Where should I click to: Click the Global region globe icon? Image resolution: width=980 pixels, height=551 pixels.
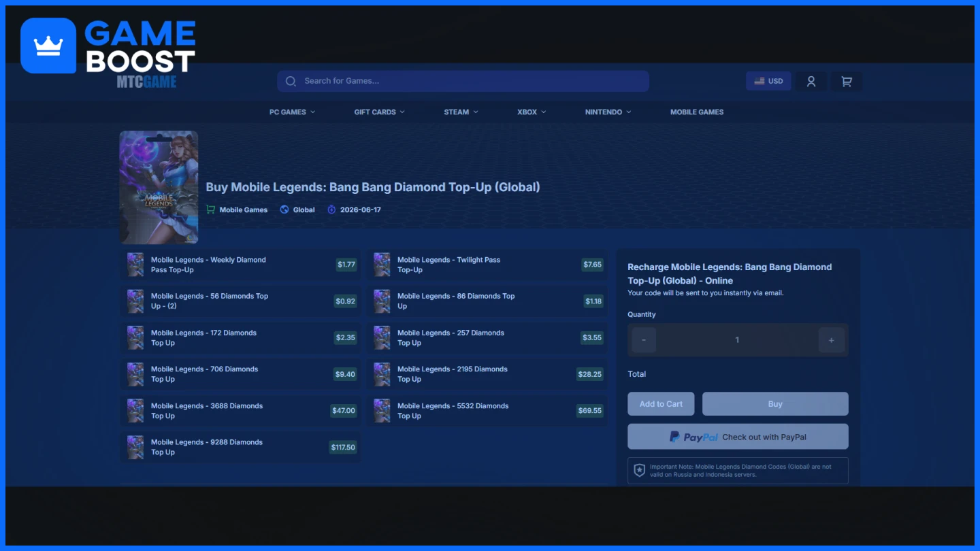pos(284,210)
